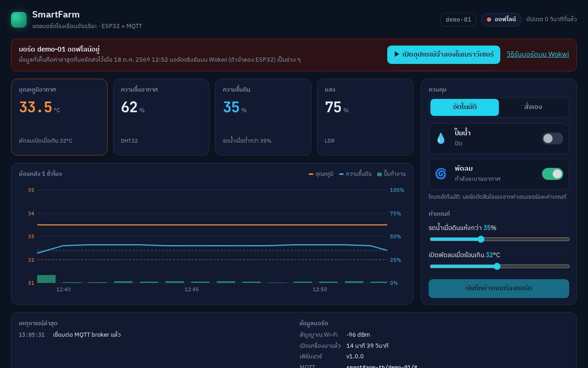
Task: Click the ย้อนหลัง 1 ชั่วโมง chart title
Action: coord(40,174)
